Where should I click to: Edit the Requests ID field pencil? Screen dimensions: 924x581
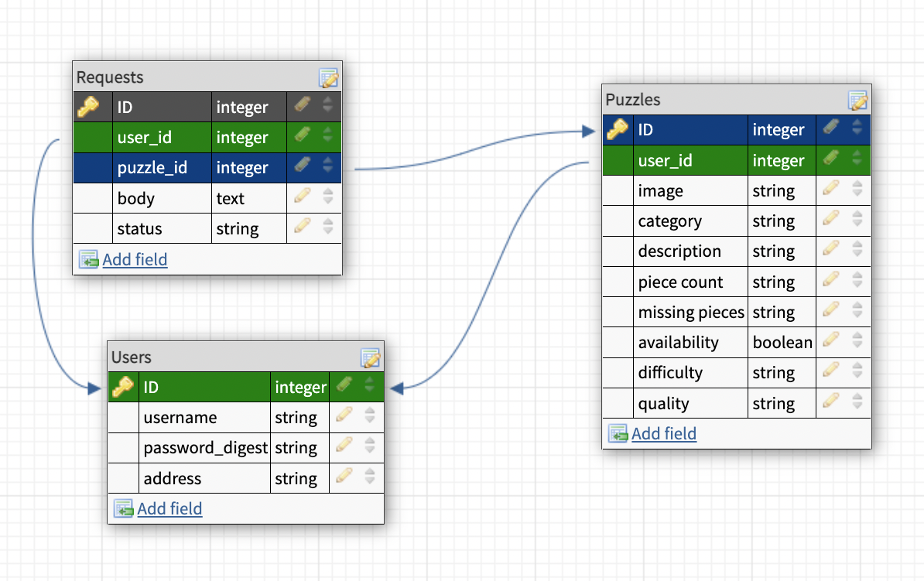point(303,105)
